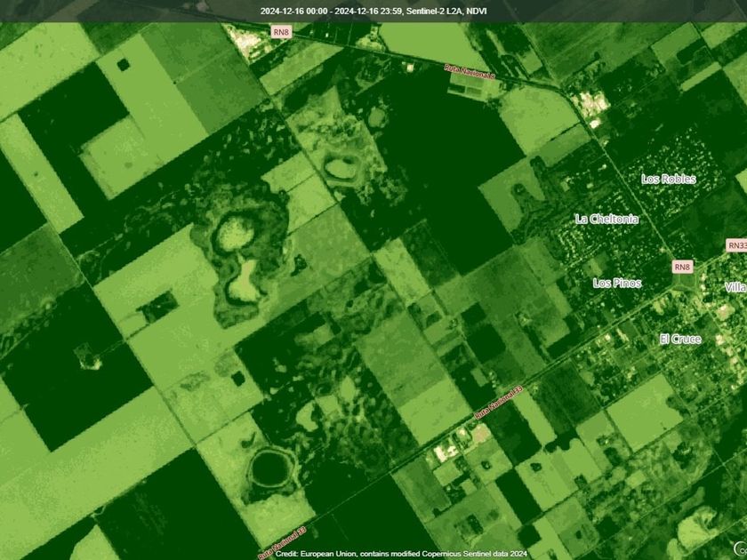Click the La Cheltonia place label
The width and height of the screenshot is (747, 560).
pyautogui.click(x=606, y=219)
